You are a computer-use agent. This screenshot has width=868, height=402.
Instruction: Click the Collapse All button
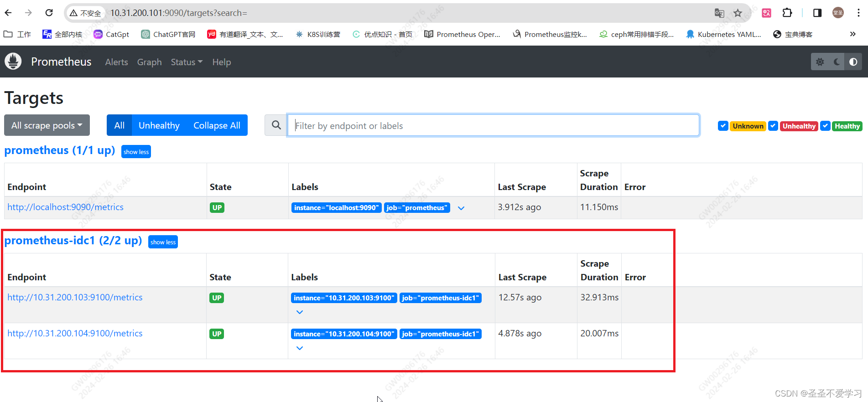pos(217,125)
